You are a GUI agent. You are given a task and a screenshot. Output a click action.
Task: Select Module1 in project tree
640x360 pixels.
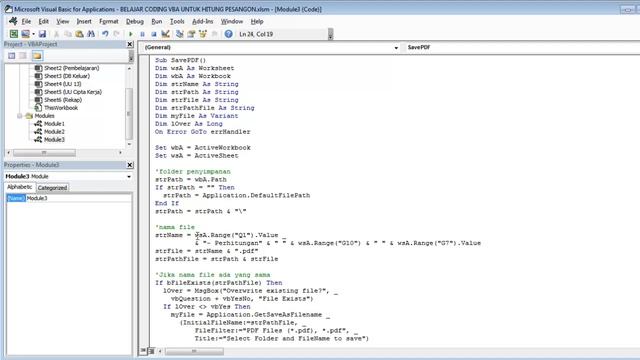pyautogui.click(x=54, y=124)
